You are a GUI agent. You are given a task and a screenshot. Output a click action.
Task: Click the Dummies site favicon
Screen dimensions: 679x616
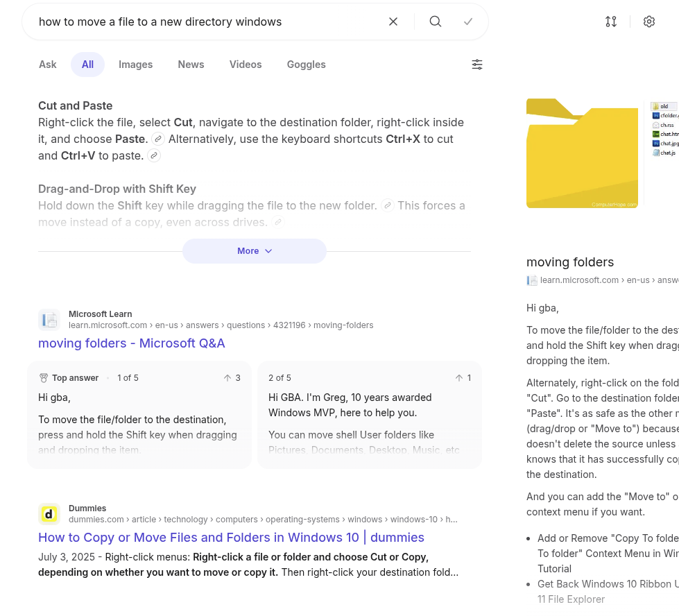pos(49,514)
